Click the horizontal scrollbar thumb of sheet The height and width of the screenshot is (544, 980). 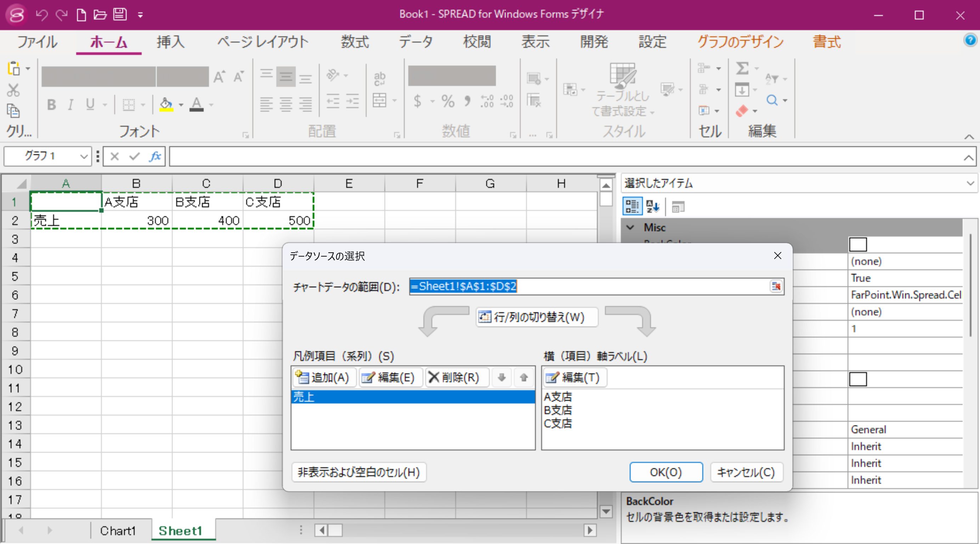click(335, 530)
